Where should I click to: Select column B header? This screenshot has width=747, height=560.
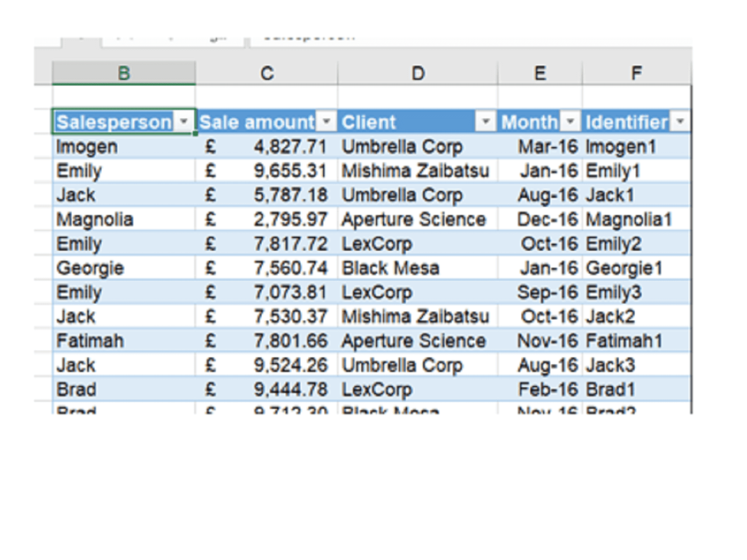tap(124, 73)
